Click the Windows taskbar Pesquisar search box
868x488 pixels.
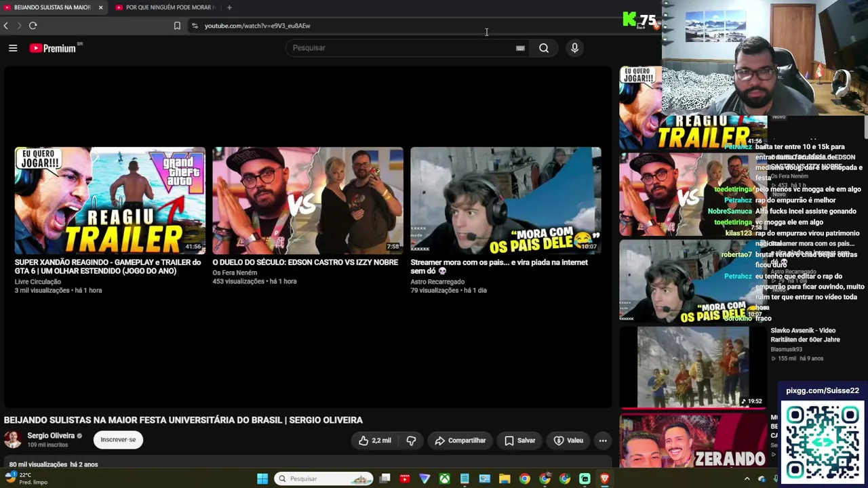point(323,479)
